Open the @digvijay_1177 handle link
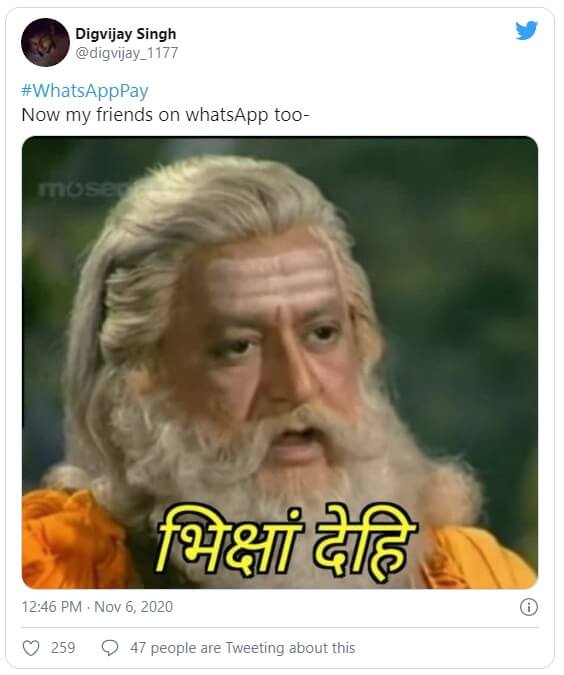 (x=127, y=53)
